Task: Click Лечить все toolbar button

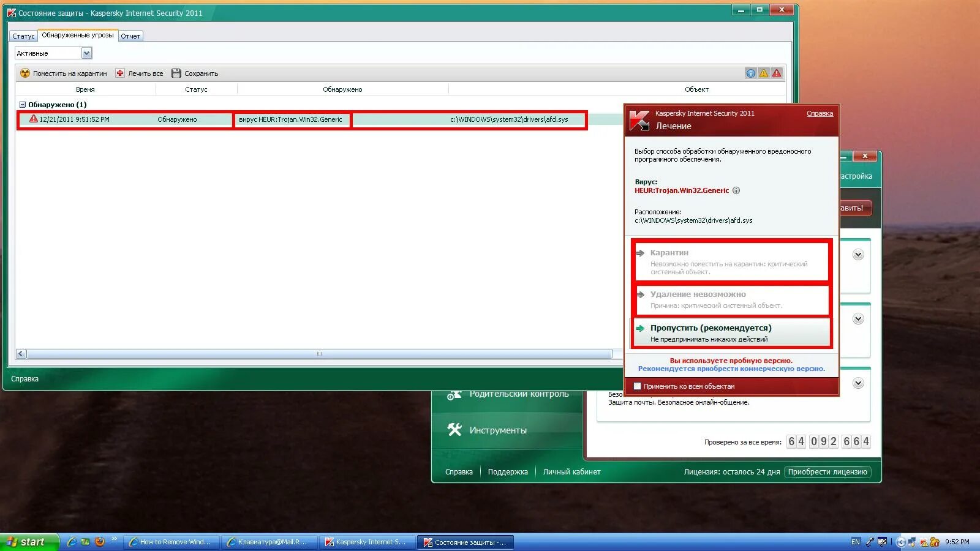Action: [140, 73]
